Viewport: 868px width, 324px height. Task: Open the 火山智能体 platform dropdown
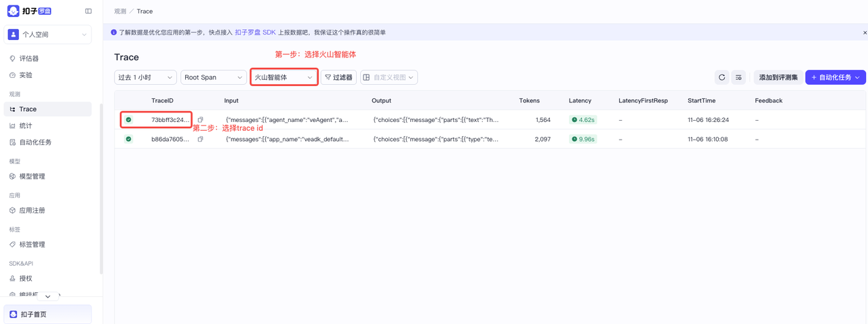[283, 77]
